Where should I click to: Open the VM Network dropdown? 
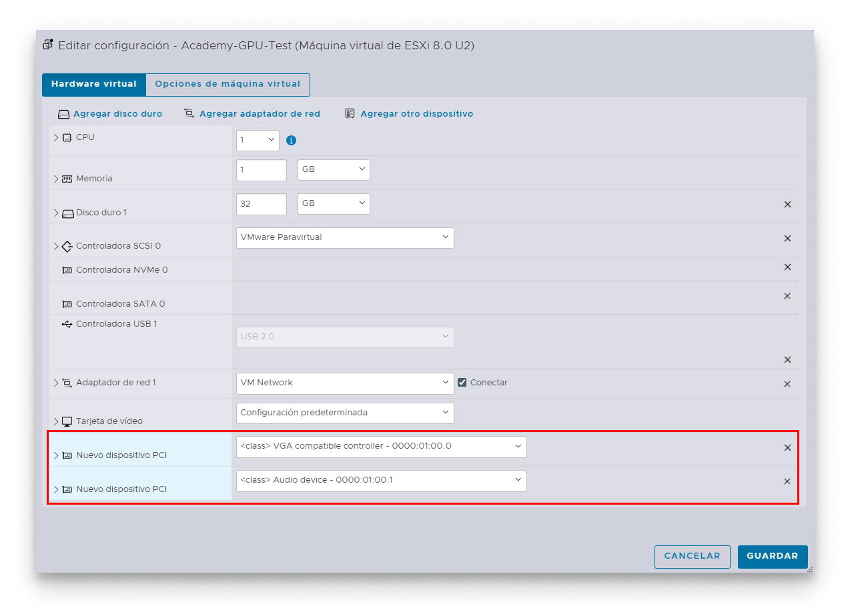tap(345, 383)
